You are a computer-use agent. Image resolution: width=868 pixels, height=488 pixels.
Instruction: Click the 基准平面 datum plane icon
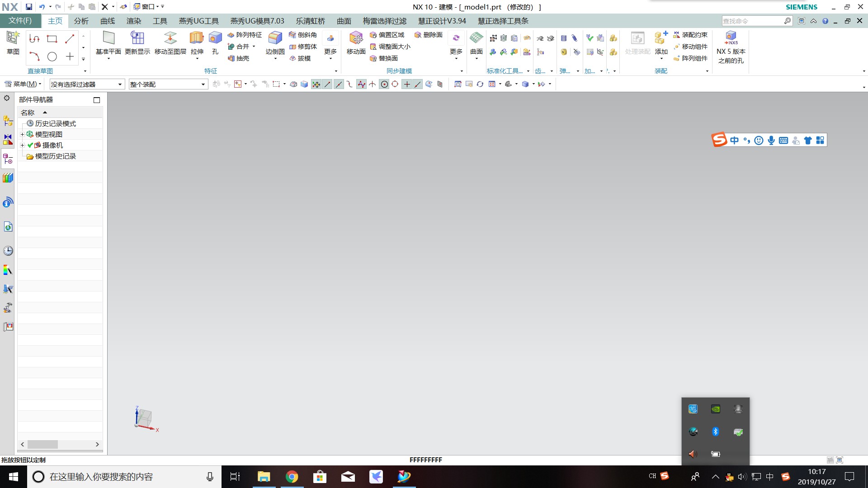108,38
